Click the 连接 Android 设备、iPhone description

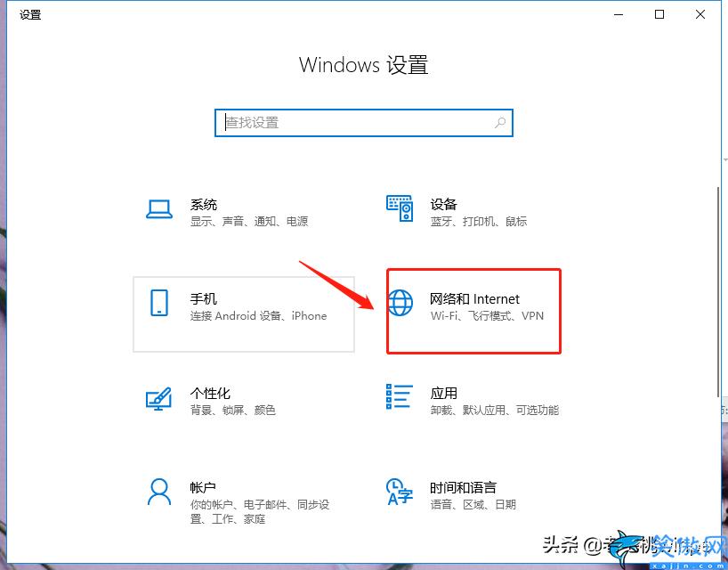[x=259, y=316]
